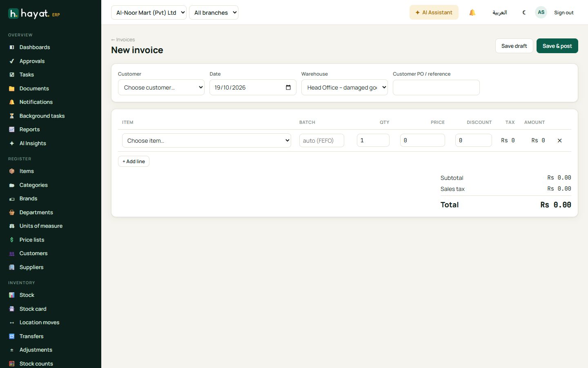Image resolution: width=588 pixels, height=368 pixels.
Task: Click the Price input field
Action: point(423,141)
